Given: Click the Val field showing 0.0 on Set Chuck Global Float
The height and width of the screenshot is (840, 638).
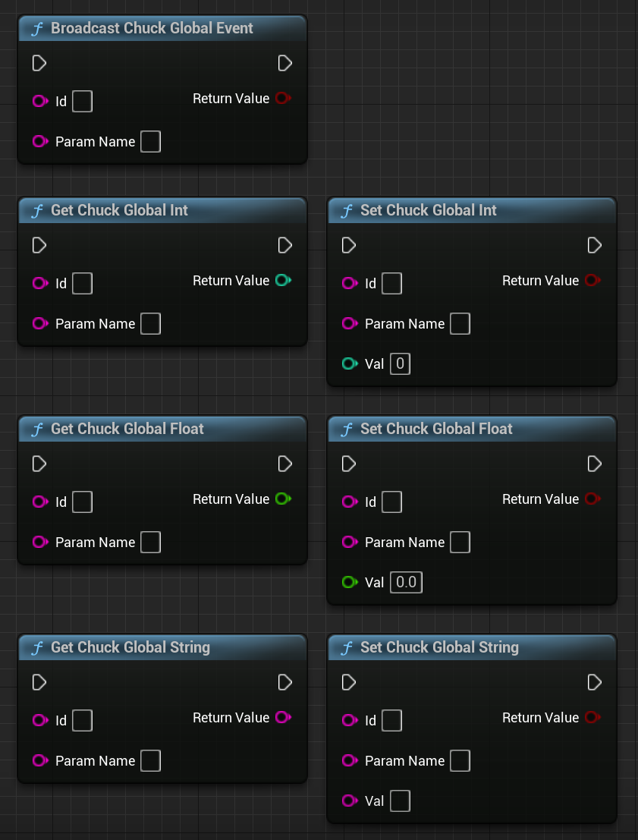Looking at the screenshot, I should coord(406,582).
